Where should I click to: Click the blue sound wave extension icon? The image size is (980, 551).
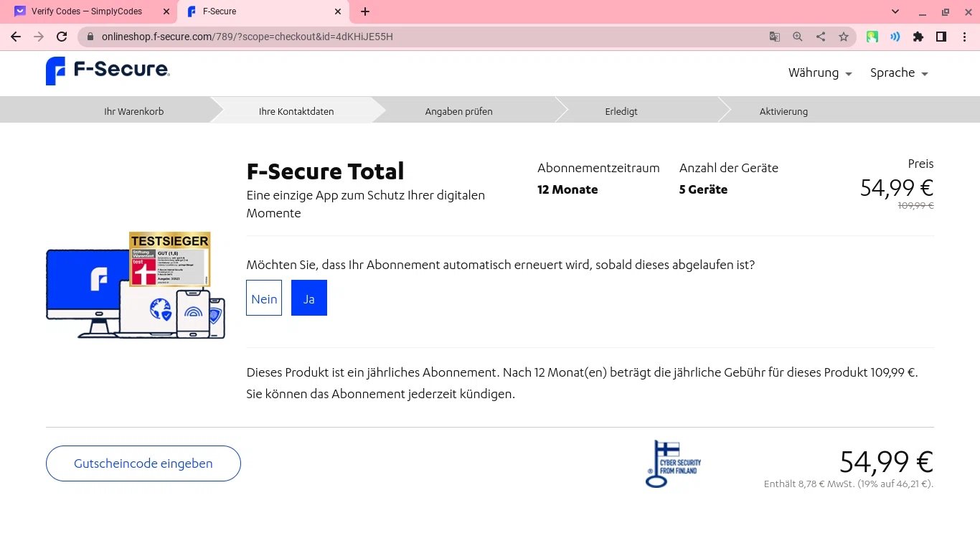point(895,37)
